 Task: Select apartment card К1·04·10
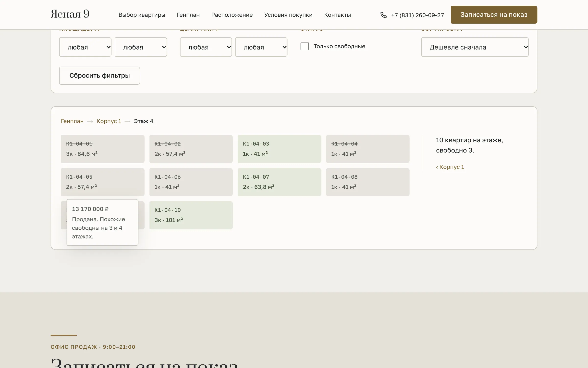coord(191,215)
